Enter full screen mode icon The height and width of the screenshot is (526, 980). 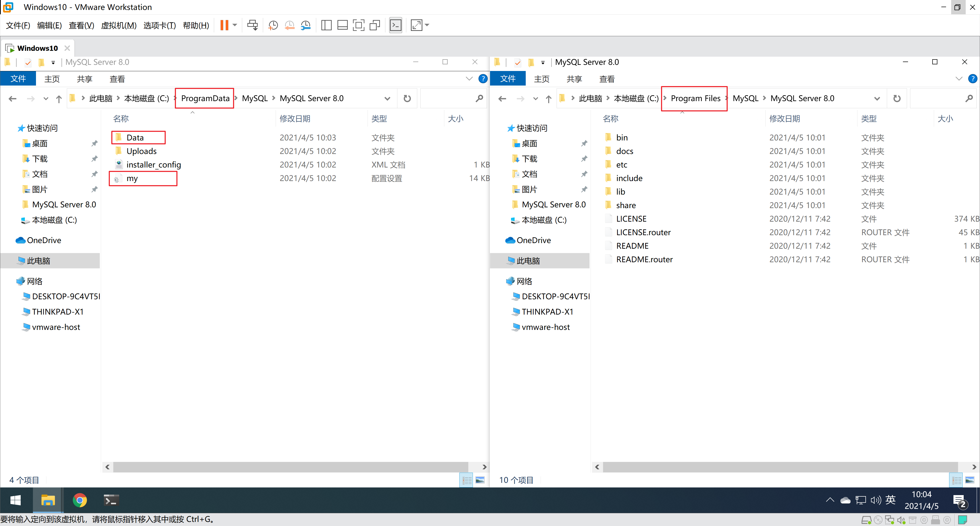click(358, 26)
